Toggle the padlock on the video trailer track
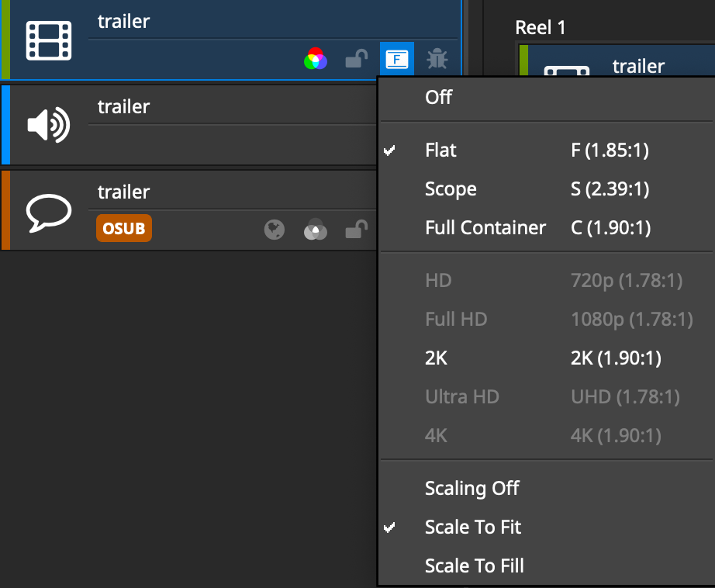This screenshot has height=588, width=715. [x=356, y=59]
